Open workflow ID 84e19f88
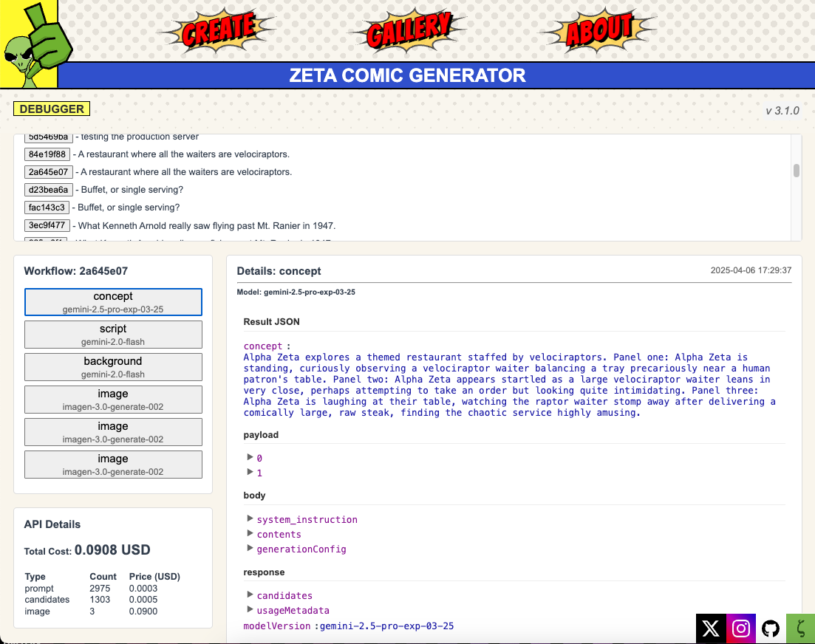815x644 pixels. pyautogui.click(x=47, y=154)
